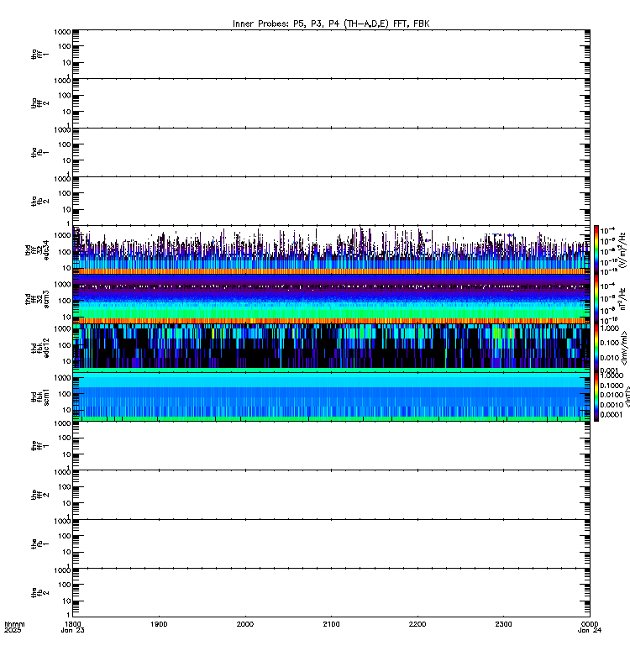Select the 'tha ff 2' panel label
Image resolution: width=630 pixels, height=672 pixels.
point(39,103)
